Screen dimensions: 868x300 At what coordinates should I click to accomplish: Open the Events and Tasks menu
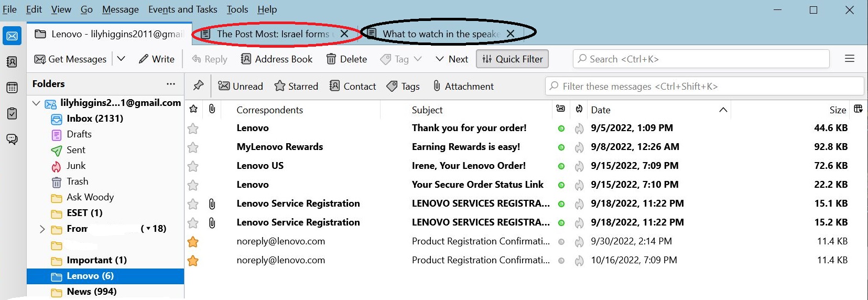pos(182,9)
